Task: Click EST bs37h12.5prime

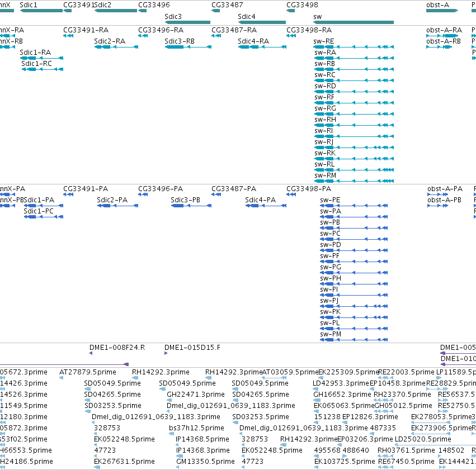Action: 171,434
